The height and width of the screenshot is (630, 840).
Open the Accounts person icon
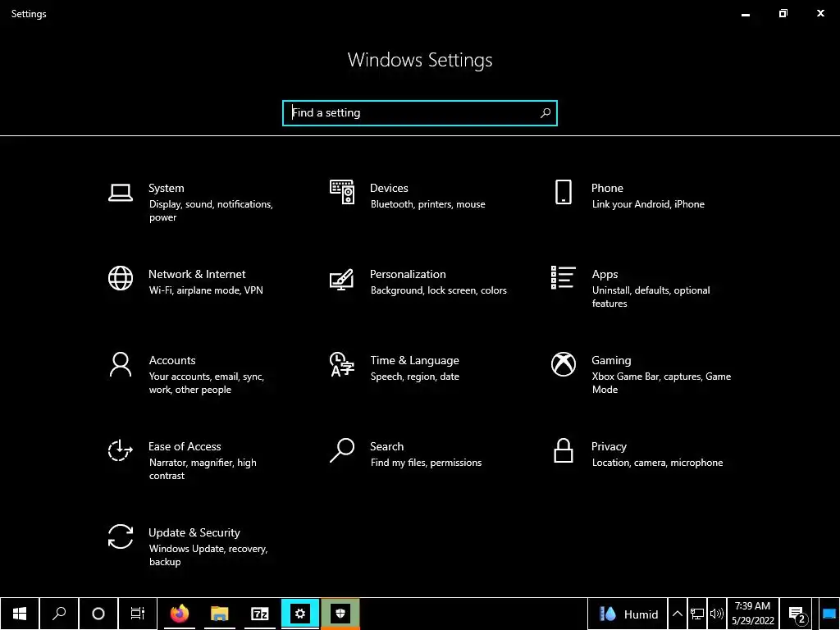[x=121, y=364]
